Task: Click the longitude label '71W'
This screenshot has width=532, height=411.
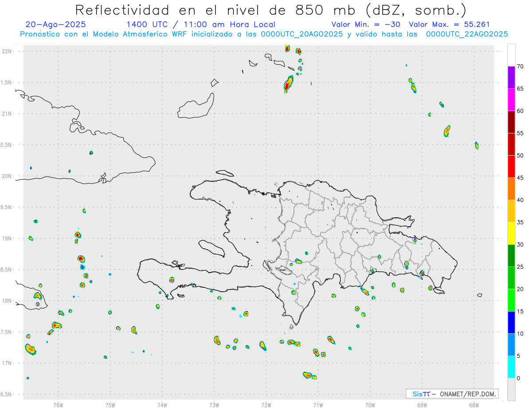Action: coord(318,405)
